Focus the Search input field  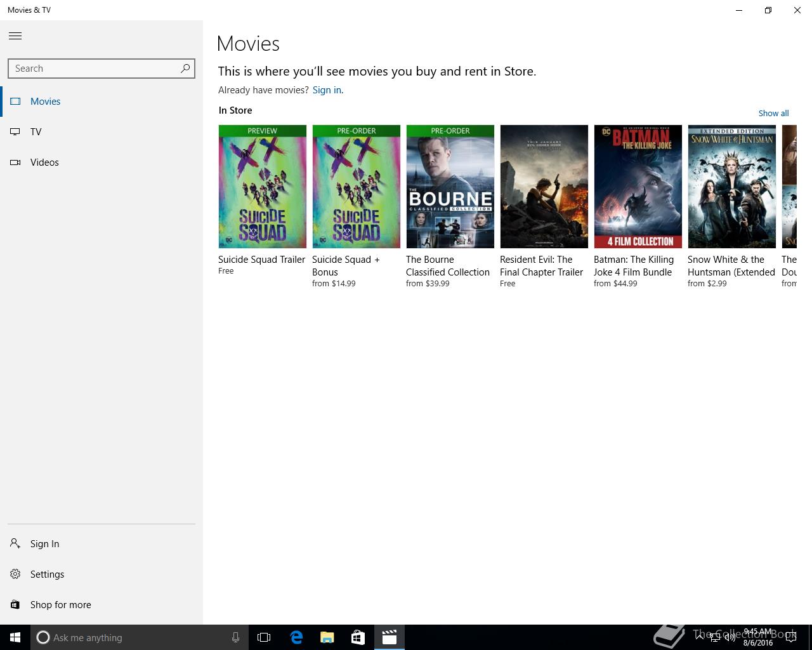coord(101,69)
